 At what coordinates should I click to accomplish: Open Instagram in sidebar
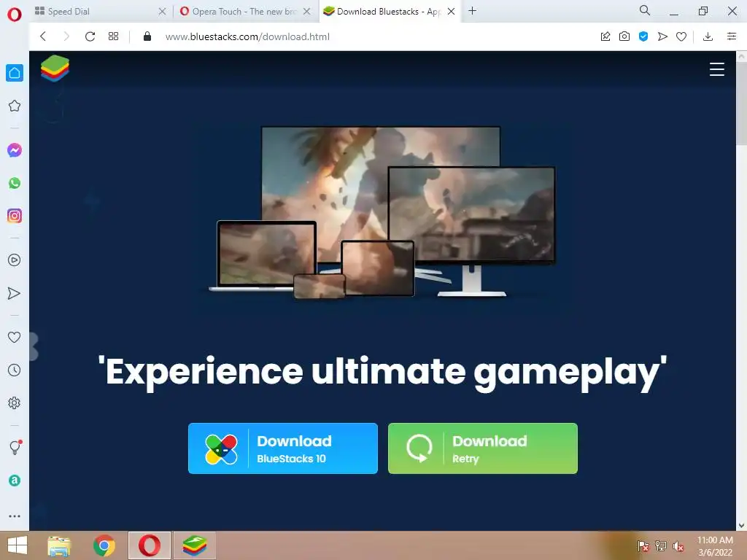coord(15,216)
